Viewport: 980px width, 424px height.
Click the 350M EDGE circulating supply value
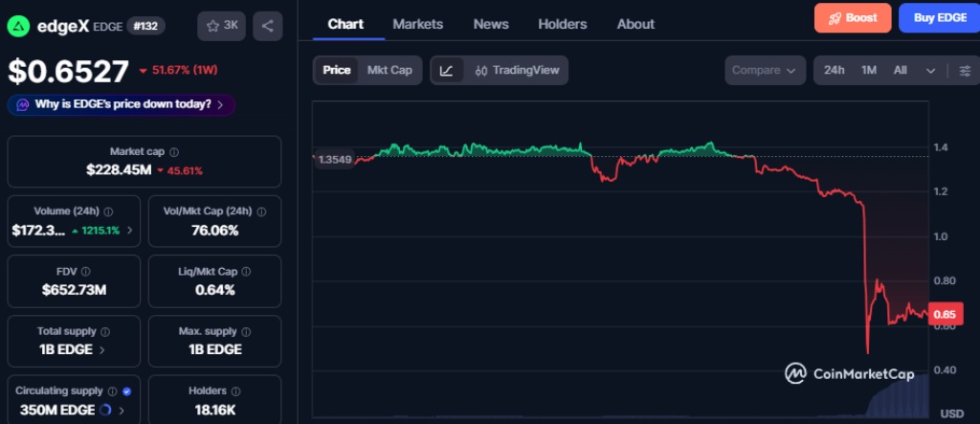coord(57,411)
